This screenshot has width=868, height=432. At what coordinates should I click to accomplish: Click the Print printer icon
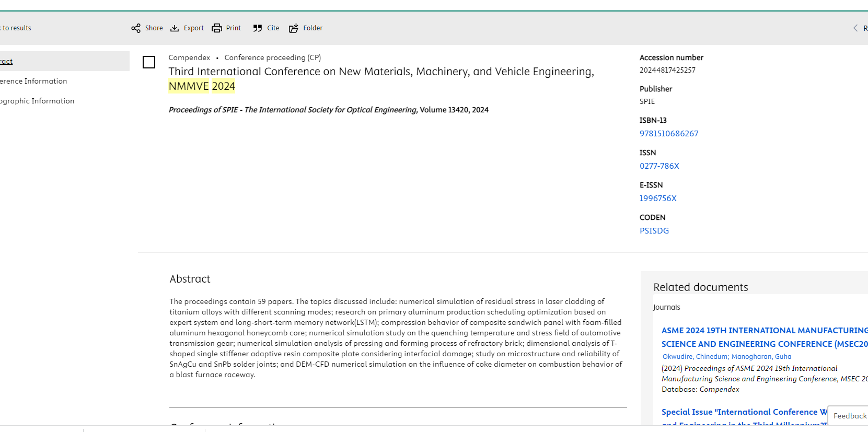coord(217,28)
